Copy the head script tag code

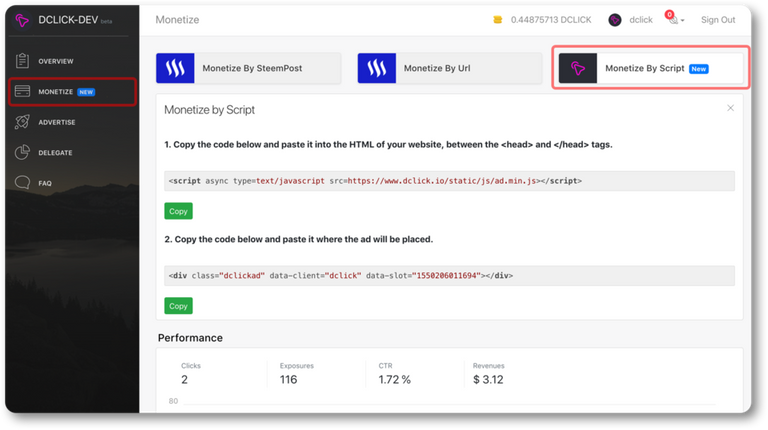tap(178, 211)
